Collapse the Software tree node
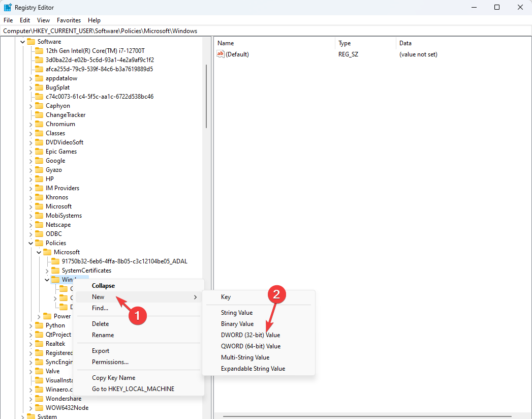This screenshot has height=419, width=532. point(22,41)
